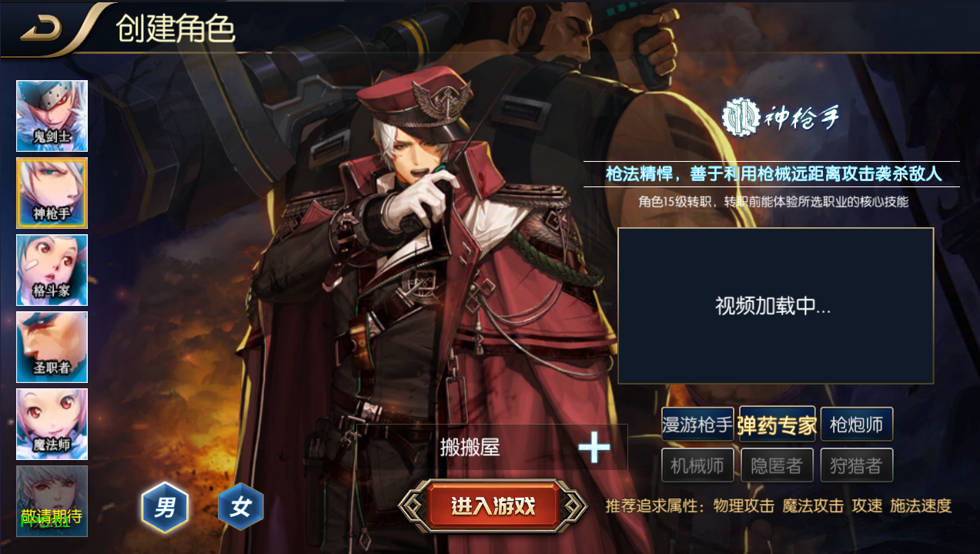Tap the locked 敬请期待 character portrait
This screenshot has height=554, width=980.
[x=52, y=501]
